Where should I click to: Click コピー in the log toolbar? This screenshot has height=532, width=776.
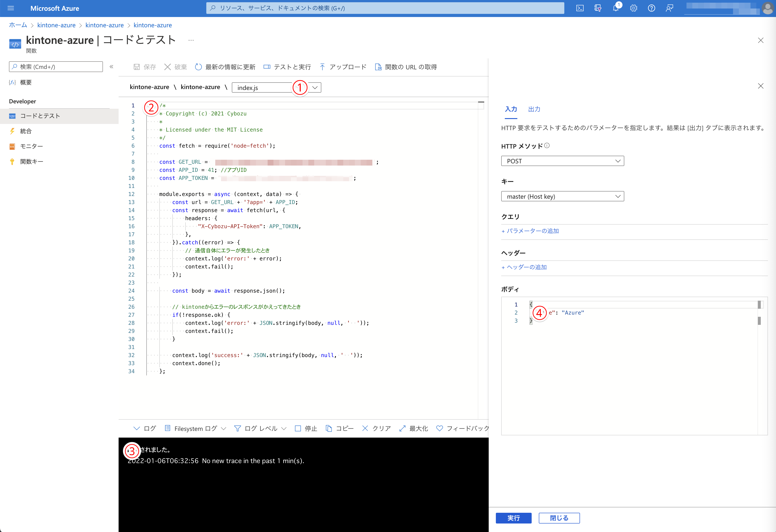340,428
